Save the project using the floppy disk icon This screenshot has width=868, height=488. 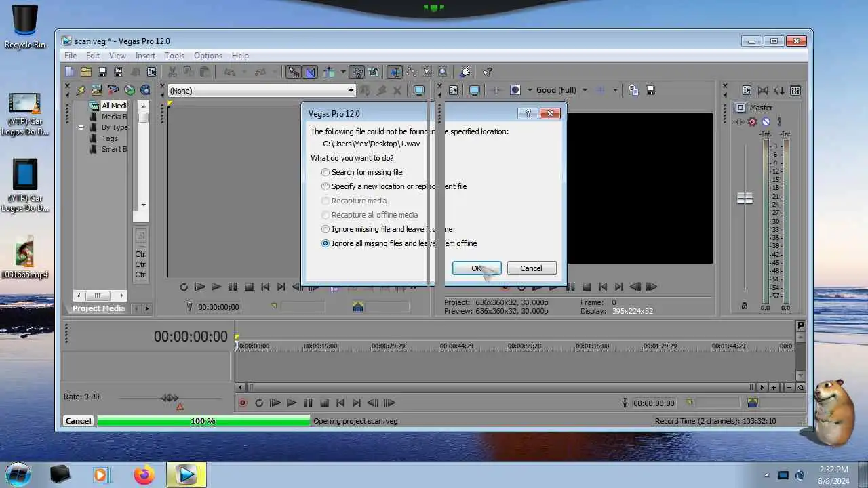102,72
